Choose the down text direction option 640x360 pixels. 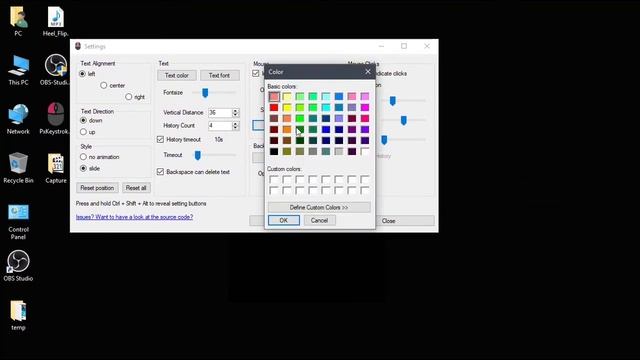click(83, 120)
